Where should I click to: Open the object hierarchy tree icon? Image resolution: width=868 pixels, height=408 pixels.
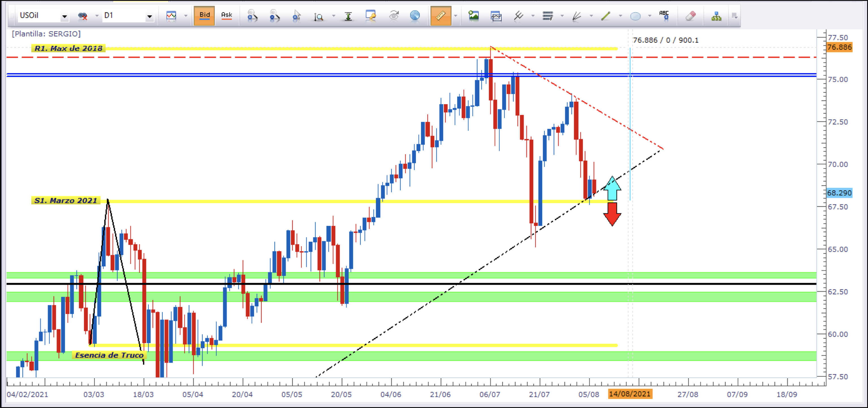[x=716, y=16]
